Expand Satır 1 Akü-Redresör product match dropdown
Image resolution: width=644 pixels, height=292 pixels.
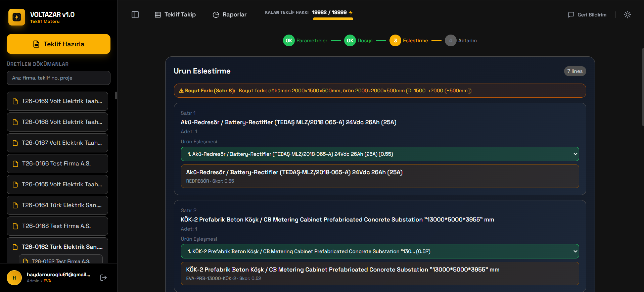click(380, 154)
